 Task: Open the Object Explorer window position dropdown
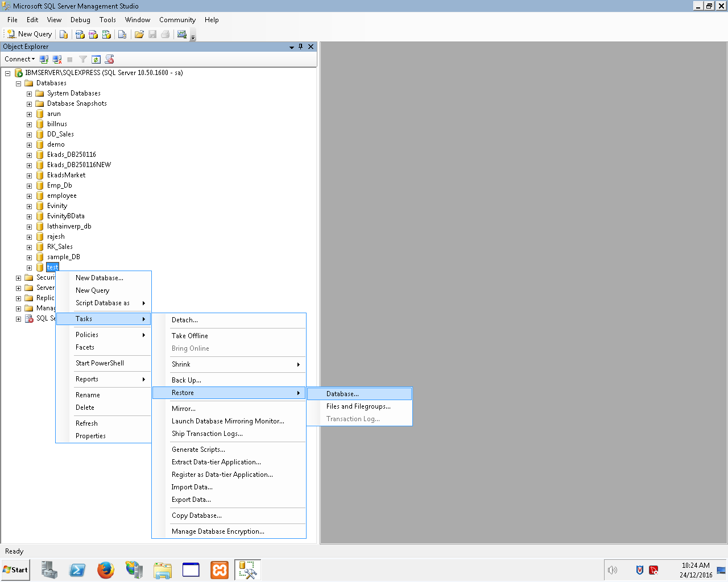[292, 47]
